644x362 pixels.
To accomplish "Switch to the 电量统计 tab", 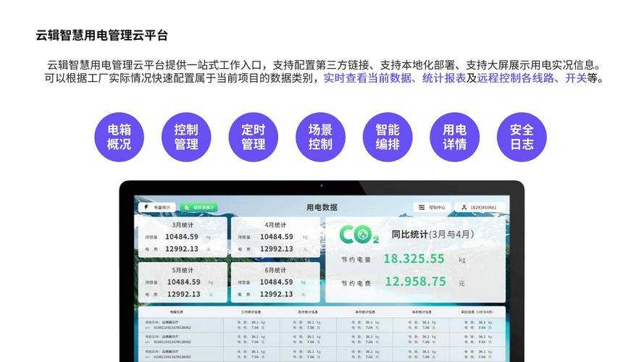I will tap(157, 207).
